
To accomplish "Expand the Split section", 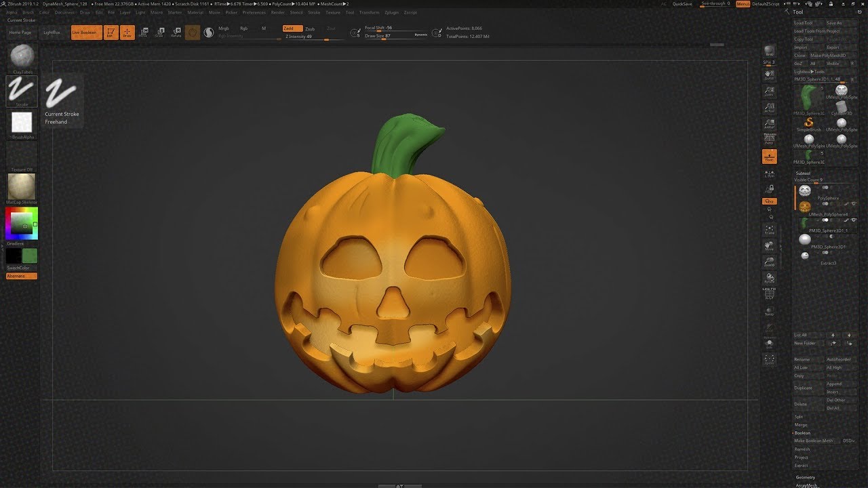I will pyautogui.click(x=799, y=417).
